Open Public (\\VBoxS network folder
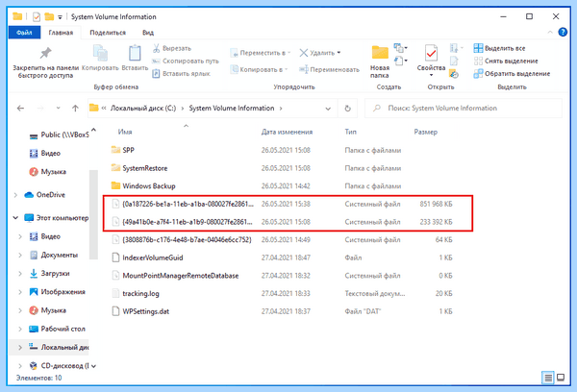 [64, 135]
